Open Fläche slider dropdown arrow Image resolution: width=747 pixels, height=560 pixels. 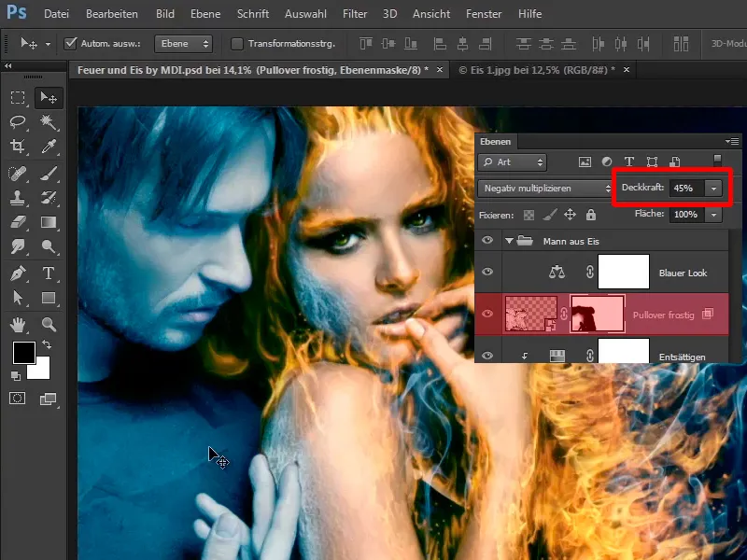713,215
